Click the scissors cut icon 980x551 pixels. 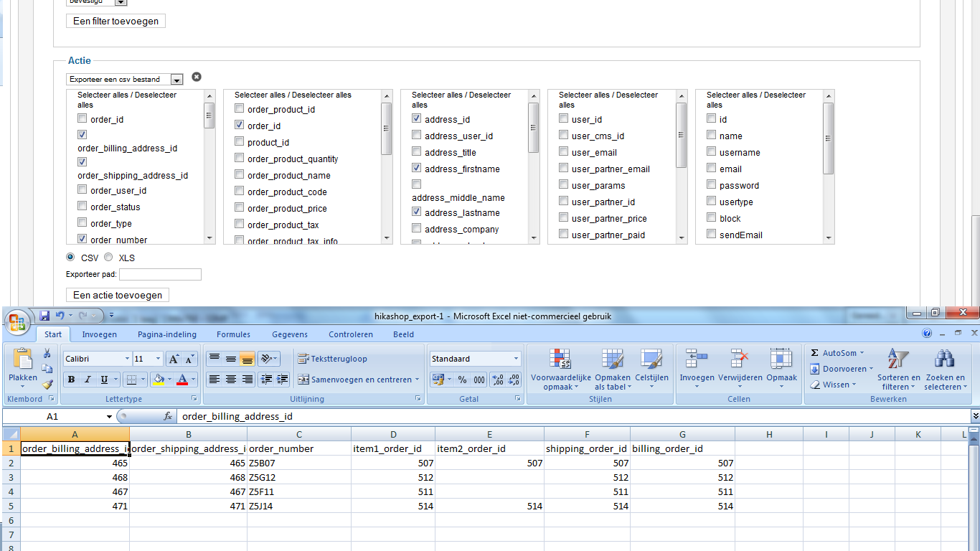(x=47, y=353)
